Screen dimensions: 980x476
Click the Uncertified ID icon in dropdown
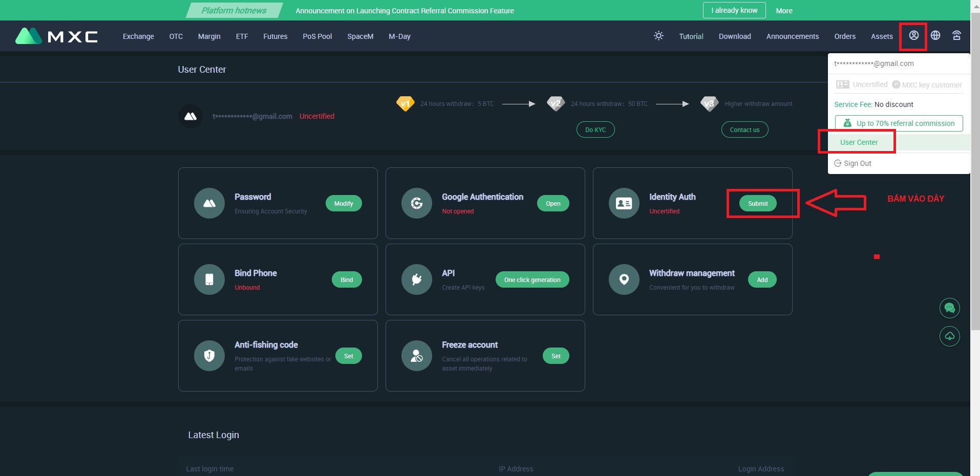[x=843, y=84]
